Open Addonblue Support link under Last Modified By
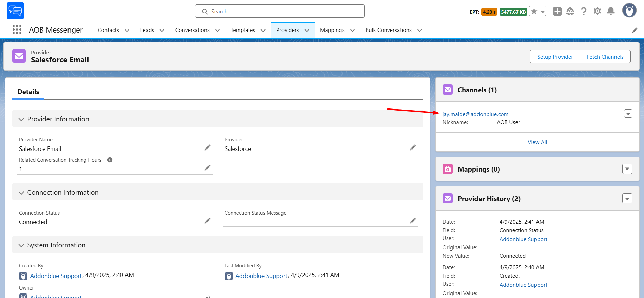 (261, 276)
